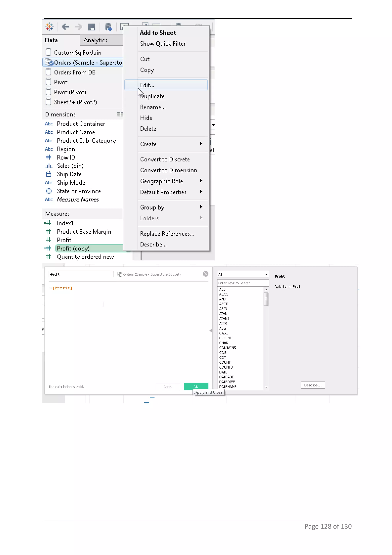Click the Tableau start page logo icon
Viewport: 392px width, 555px height.
[x=50, y=27]
